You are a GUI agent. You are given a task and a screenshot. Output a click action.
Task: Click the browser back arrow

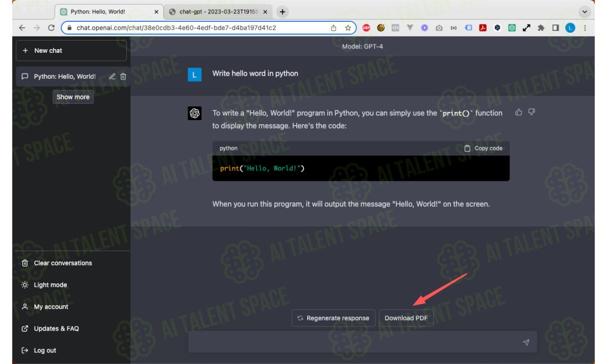click(x=22, y=28)
